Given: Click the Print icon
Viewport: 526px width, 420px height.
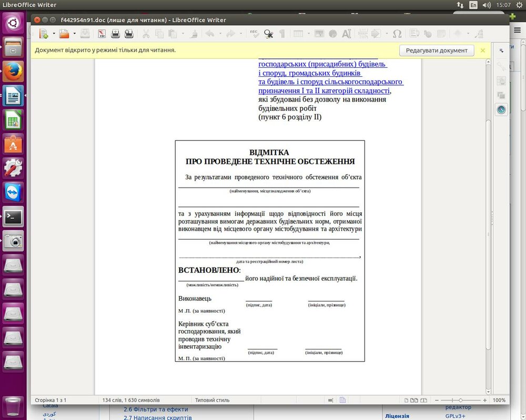Looking at the screenshot, I should 115,34.
